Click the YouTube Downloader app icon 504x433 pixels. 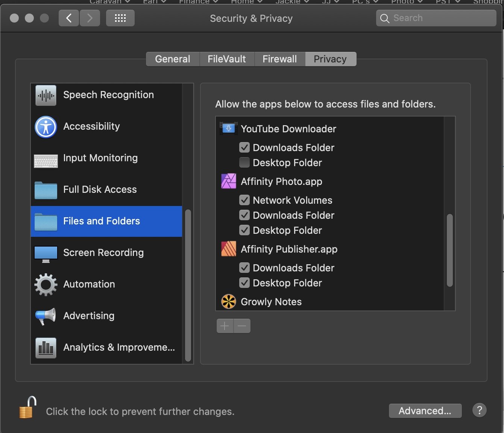(x=228, y=129)
